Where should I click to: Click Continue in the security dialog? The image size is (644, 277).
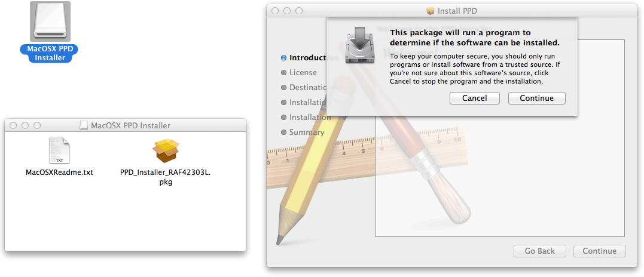click(536, 98)
